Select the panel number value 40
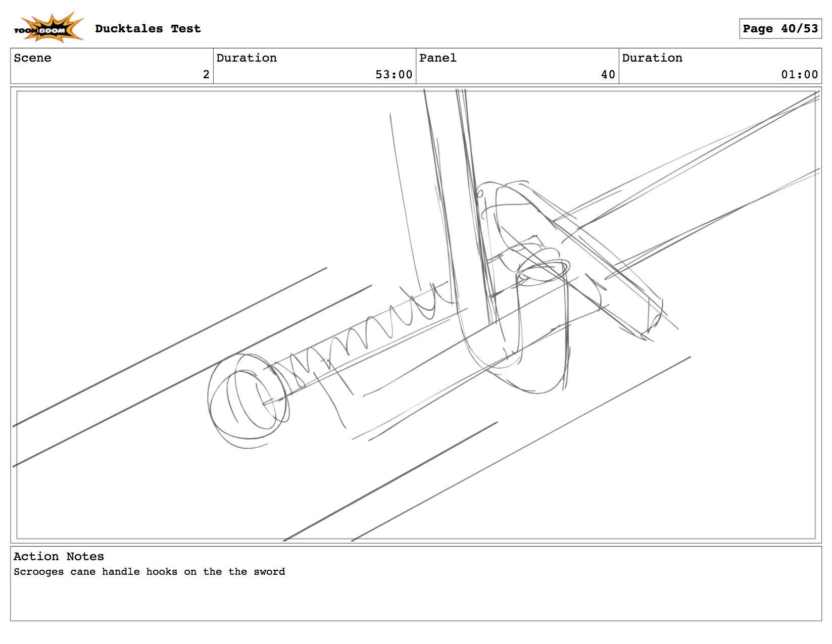Image resolution: width=832 pixels, height=644 pixels. click(x=608, y=75)
